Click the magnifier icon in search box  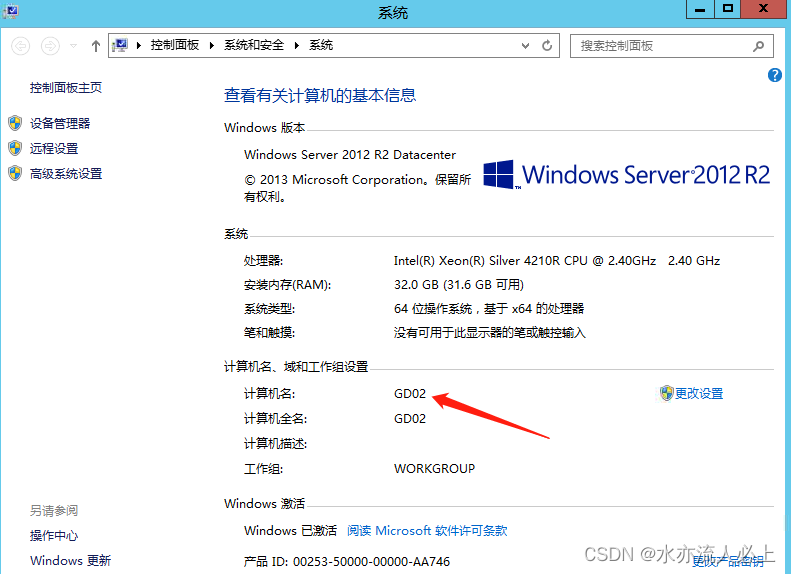pos(759,46)
